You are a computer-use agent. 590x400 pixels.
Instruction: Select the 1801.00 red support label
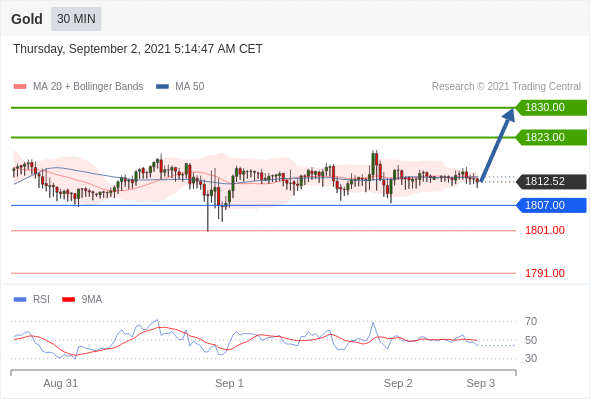[x=545, y=230]
